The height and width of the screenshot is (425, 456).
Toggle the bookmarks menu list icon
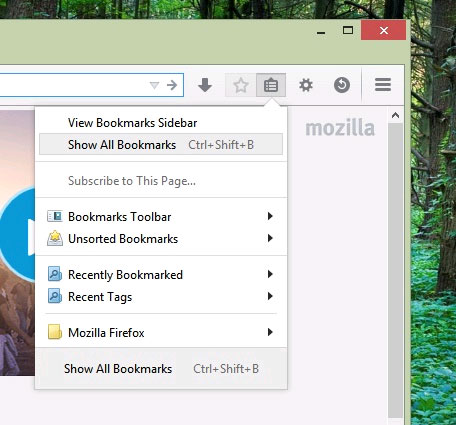271,85
